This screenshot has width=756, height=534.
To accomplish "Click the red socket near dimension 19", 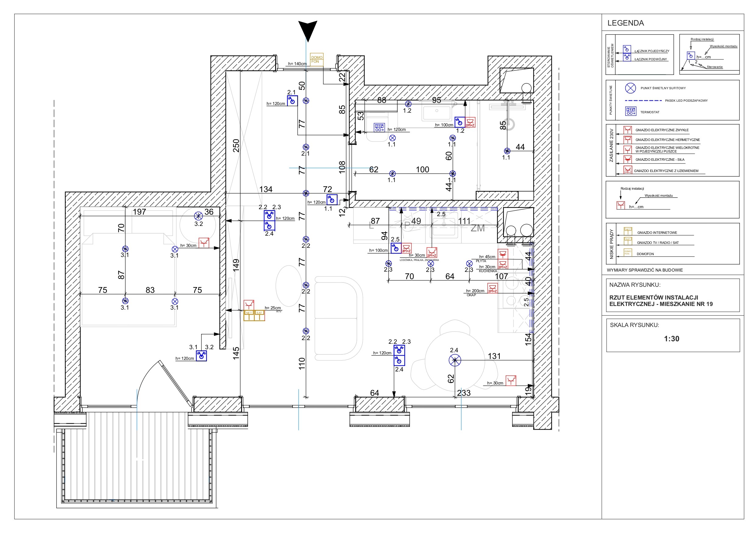I will tap(511, 381).
